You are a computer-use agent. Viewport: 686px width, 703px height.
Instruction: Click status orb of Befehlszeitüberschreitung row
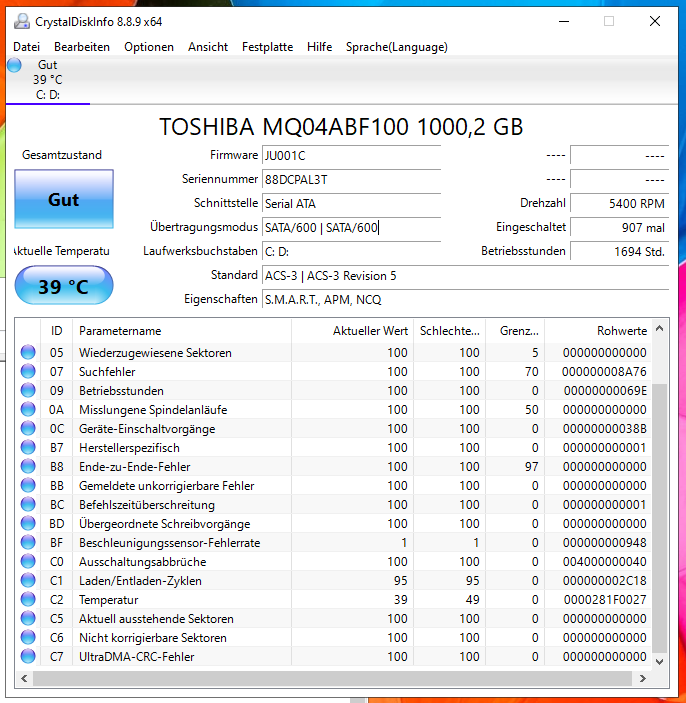[28, 505]
